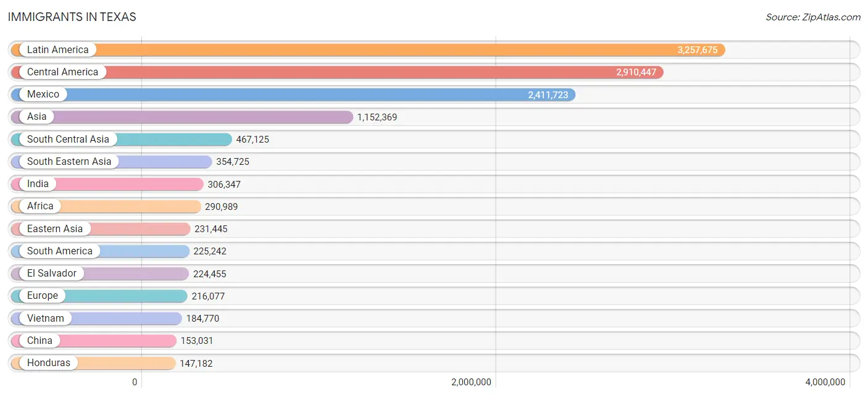868x397 pixels.
Task: Click the 1,152,369 value next to Asia
Action: [377, 117]
